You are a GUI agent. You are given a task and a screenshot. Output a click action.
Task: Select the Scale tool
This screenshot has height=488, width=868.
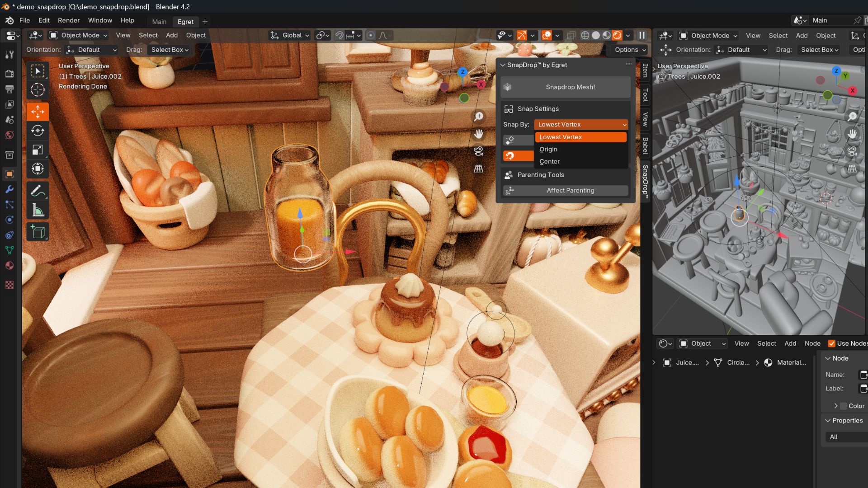(x=38, y=150)
